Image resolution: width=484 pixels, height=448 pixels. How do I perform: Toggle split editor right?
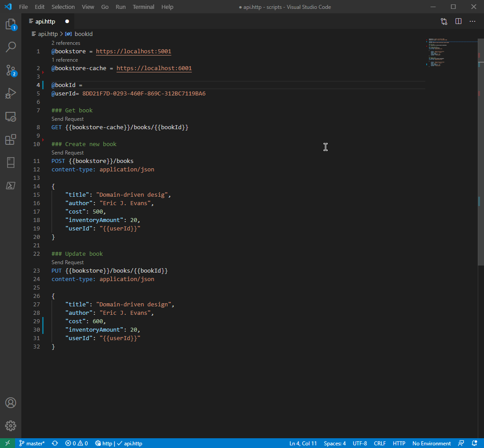[458, 21]
